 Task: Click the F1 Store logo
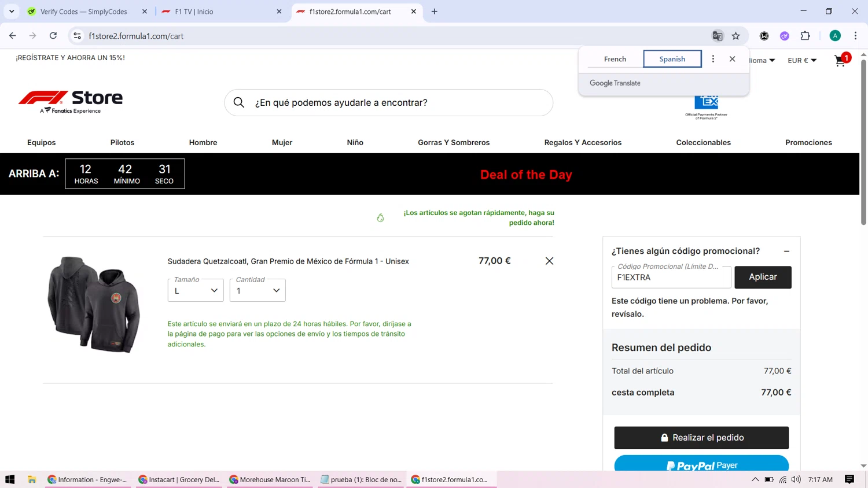coord(71,102)
